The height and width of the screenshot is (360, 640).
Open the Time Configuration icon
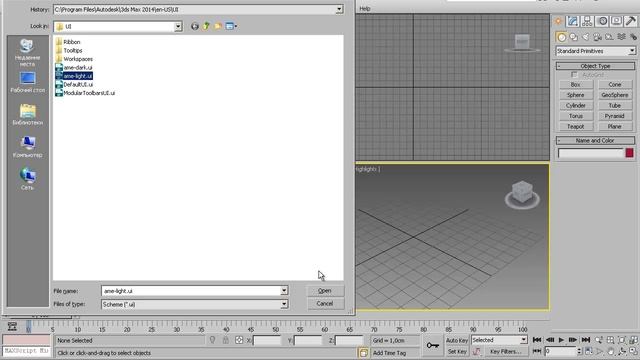[589, 351]
